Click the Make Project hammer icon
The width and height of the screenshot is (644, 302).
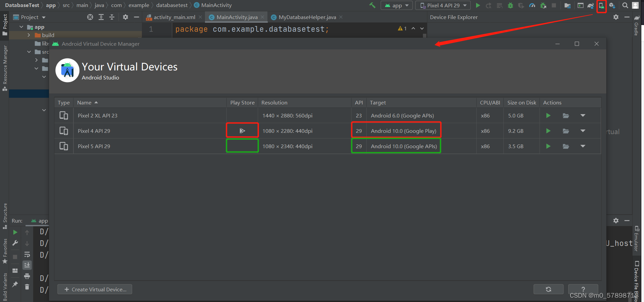[x=372, y=5]
